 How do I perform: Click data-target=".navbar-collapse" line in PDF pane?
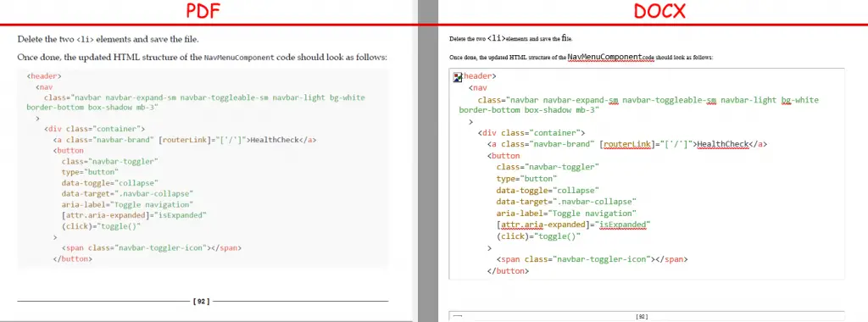pyautogui.click(x=127, y=193)
